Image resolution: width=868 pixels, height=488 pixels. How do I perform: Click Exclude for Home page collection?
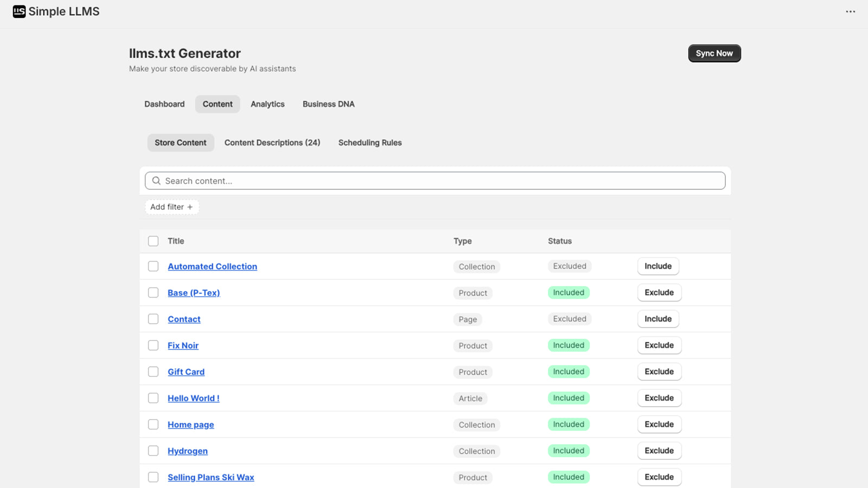(x=659, y=425)
